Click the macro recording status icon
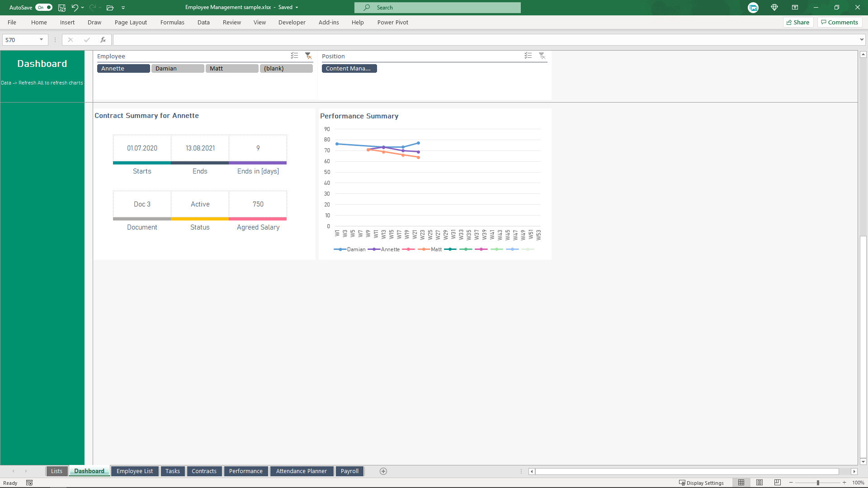Image resolution: width=868 pixels, height=488 pixels. 29,483
